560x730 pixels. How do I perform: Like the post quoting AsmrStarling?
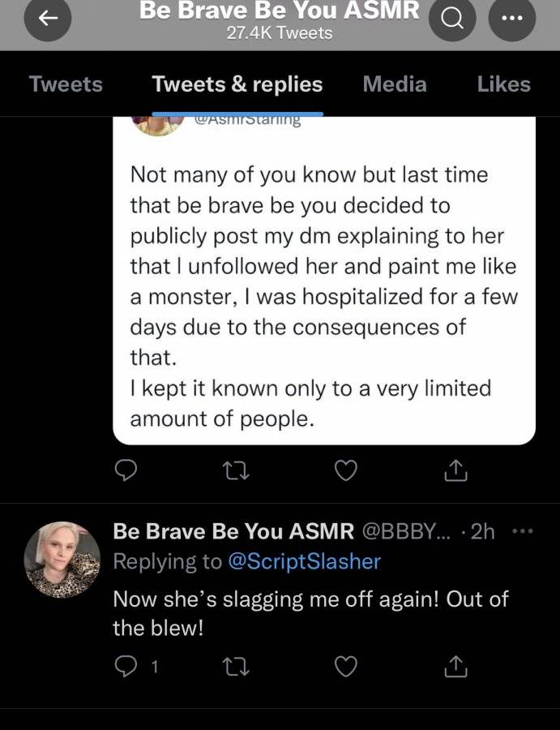point(346,470)
